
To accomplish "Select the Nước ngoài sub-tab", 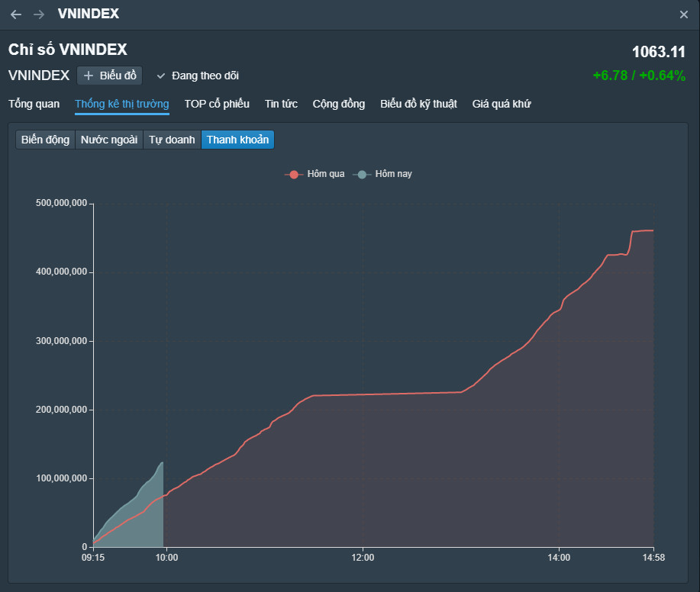I will [x=109, y=140].
